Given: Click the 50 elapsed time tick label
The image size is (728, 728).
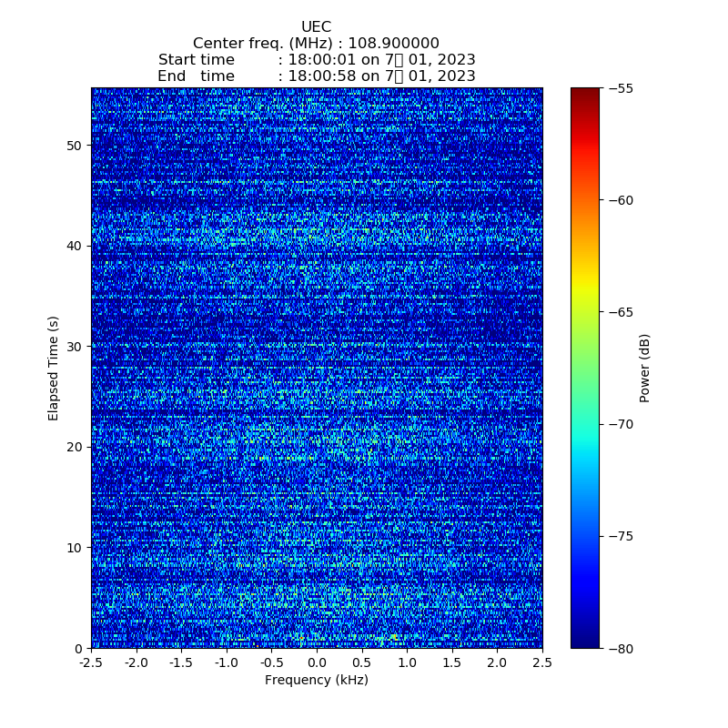Looking at the screenshot, I should point(75,146).
